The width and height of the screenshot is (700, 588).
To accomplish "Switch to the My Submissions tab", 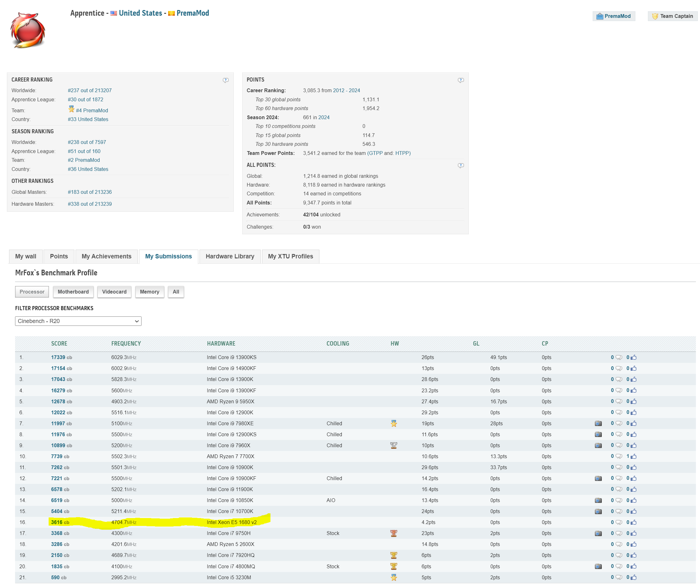I will [x=168, y=256].
